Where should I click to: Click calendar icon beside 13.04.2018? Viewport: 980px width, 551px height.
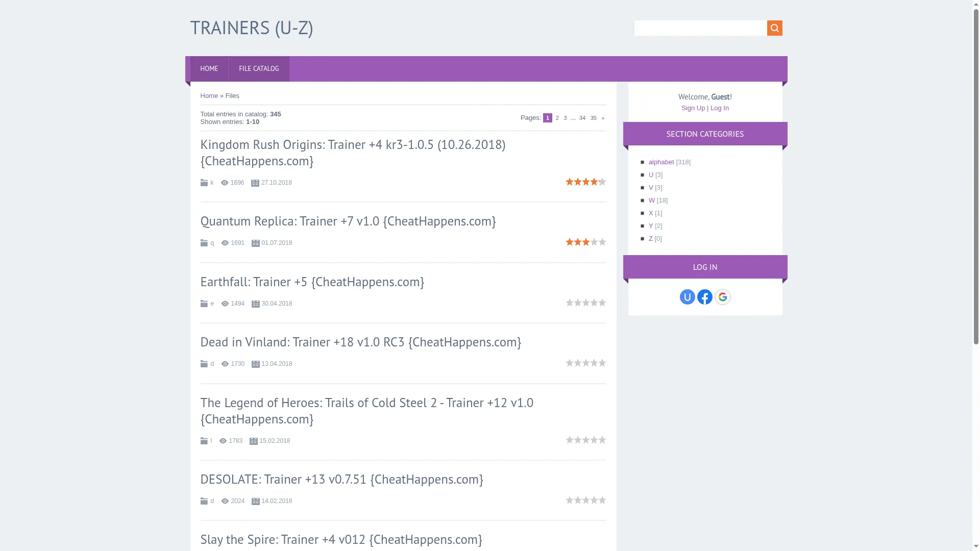256,364
